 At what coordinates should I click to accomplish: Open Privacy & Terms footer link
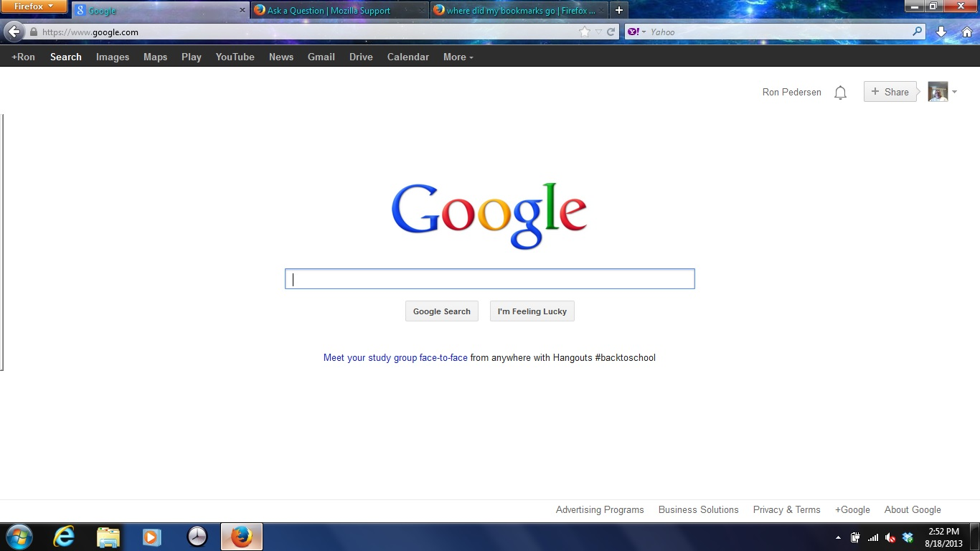(x=786, y=509)
